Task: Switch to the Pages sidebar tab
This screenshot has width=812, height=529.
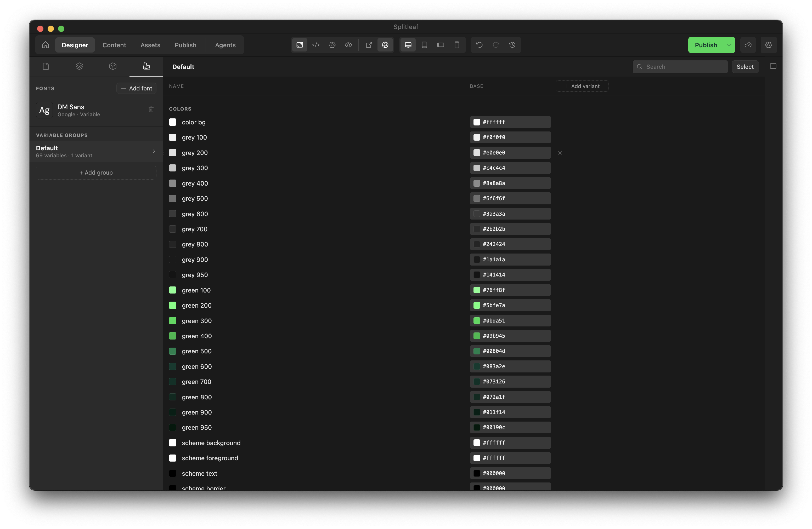Action: [x=46, y=66]
